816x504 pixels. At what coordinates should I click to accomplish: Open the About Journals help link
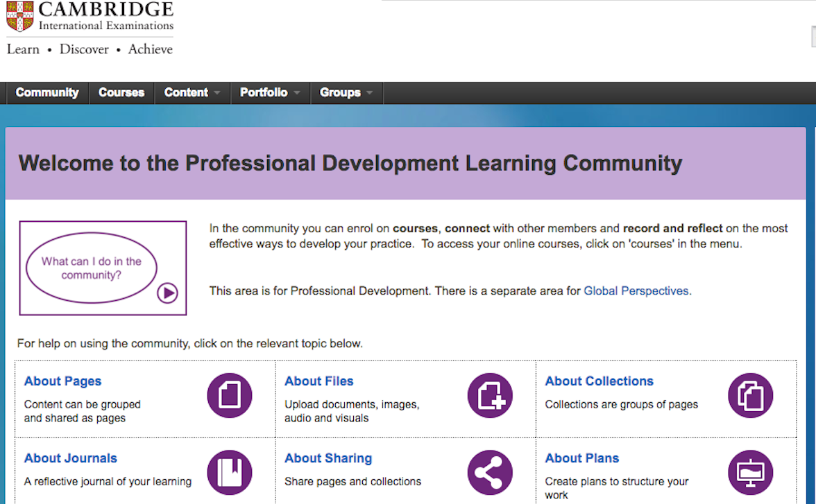pyautogui.click(x=71, y=458)
